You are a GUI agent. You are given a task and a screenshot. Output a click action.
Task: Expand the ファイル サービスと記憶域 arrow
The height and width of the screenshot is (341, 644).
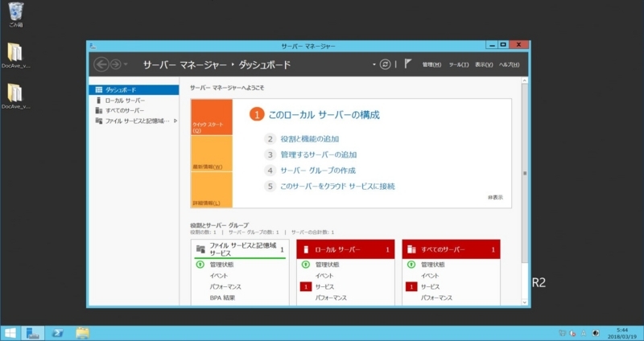175,121
